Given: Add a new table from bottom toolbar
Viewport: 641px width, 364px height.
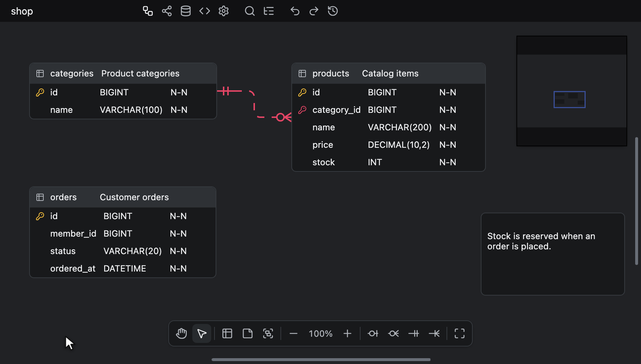Looking at the screenshot, I should [227, 333].
